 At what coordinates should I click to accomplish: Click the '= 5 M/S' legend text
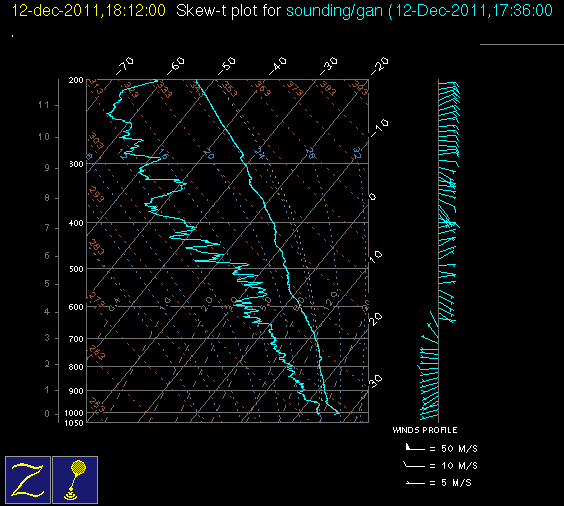[x=451, y=483]
